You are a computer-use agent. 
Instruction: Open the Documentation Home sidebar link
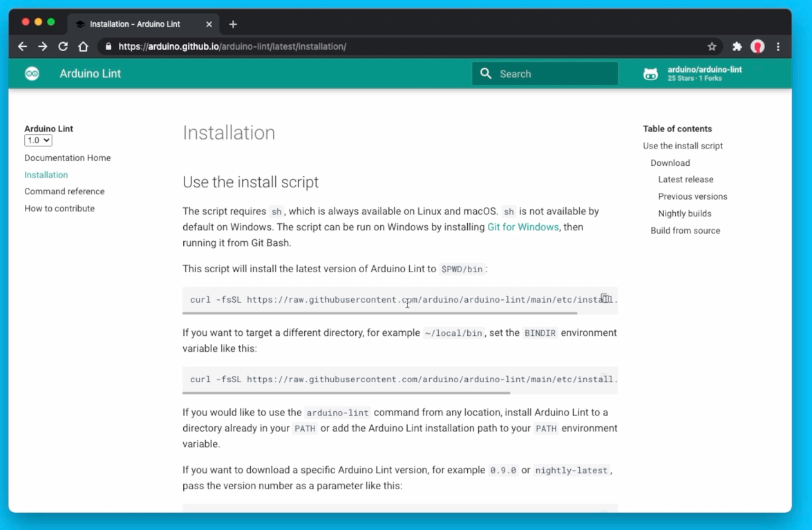coord(67,158)
